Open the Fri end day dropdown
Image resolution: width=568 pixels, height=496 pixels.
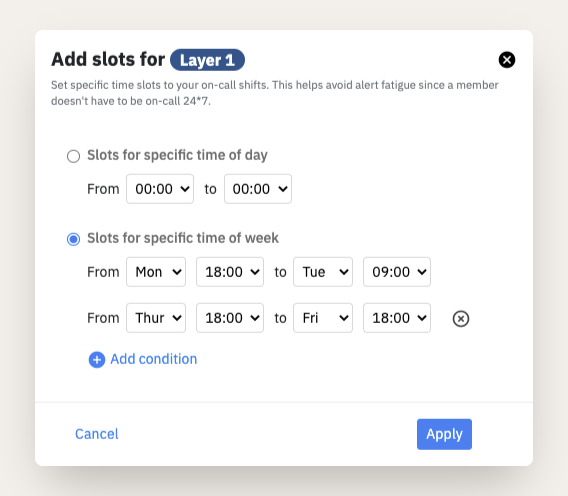coord(323,318)
